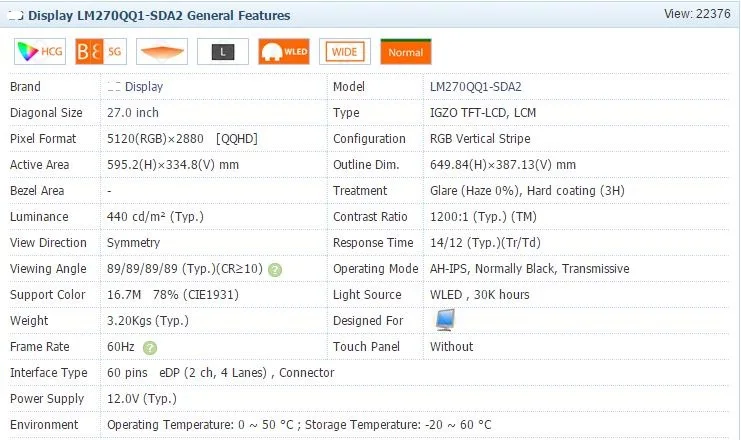The width and height of the screenshot is (741, 440).
Task: Click the brand logo in the title
Action: coord(16,16)
